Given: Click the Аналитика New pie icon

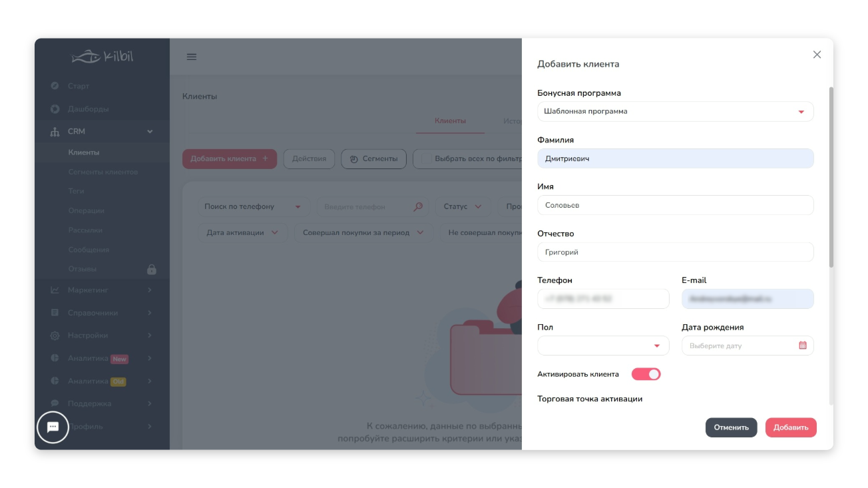Looking at the screenshot, I should [55, 358].
